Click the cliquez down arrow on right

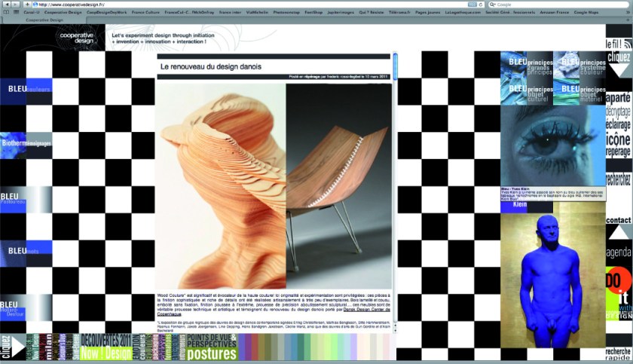pos(619,70)
